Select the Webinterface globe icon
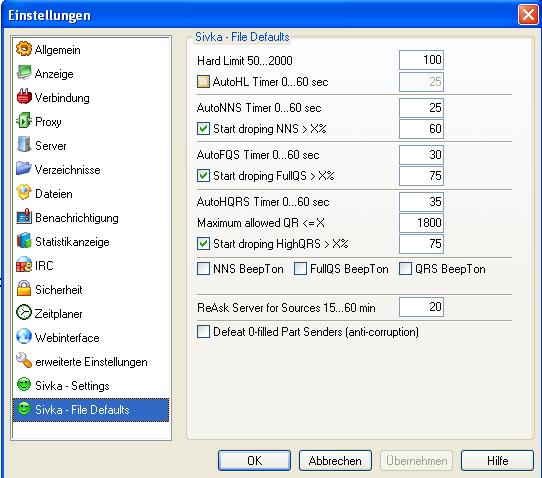The width and height of the screenshot is (542, 478). click(24, 336)
